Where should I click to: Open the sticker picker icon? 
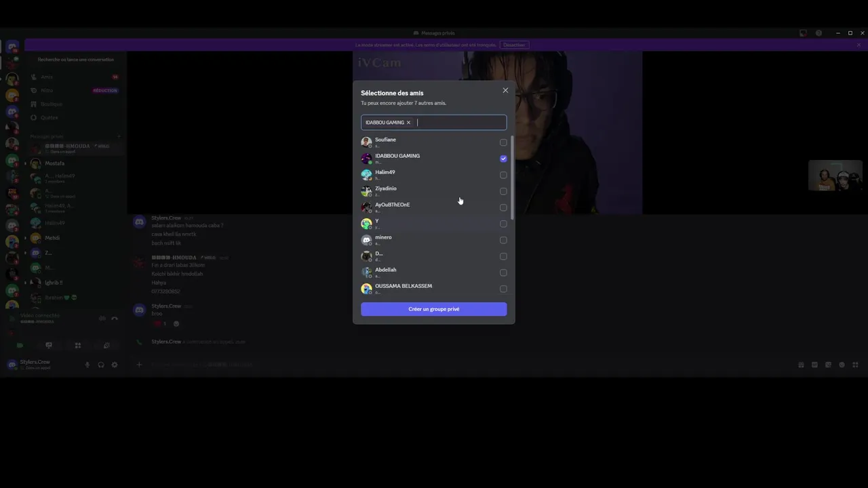[x=828, y=365]
